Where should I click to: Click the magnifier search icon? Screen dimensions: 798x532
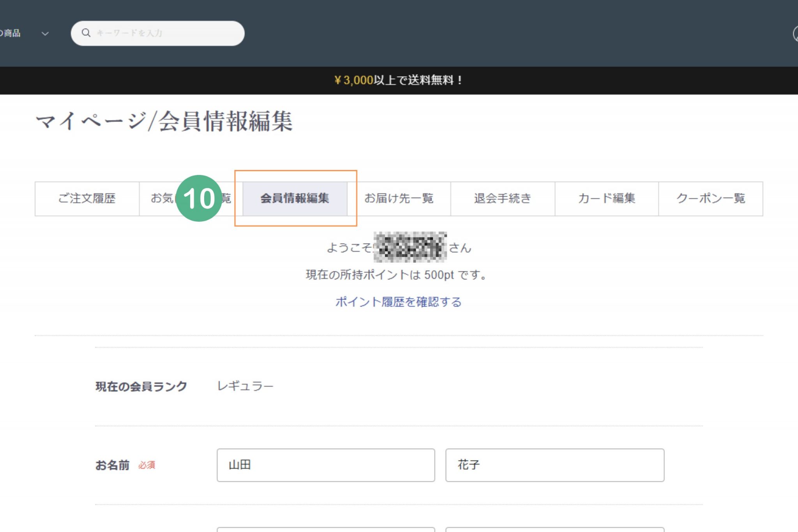pos(86,33)
